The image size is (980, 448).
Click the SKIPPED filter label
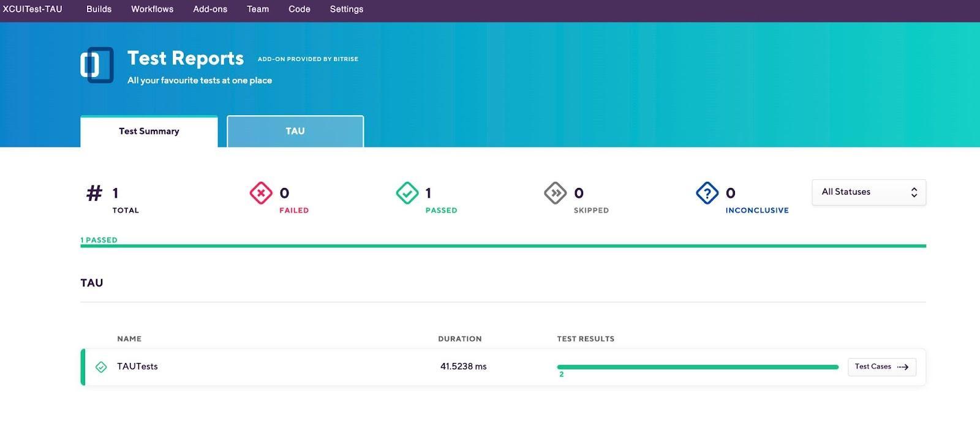(591, 211)
